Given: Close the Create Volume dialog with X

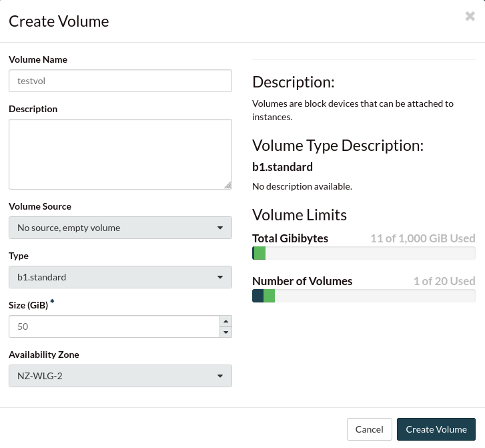Looking at the screenshot, I should [470, 17].
